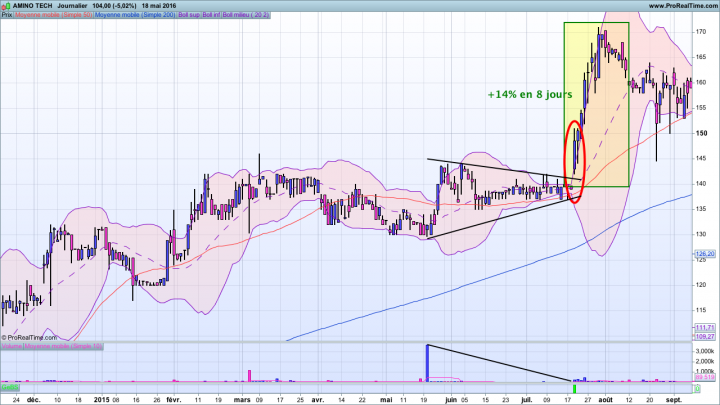Click the candlestick chart icon beside AMINO TECH
The image size is (720, 405).
click(x=6, y=6)
